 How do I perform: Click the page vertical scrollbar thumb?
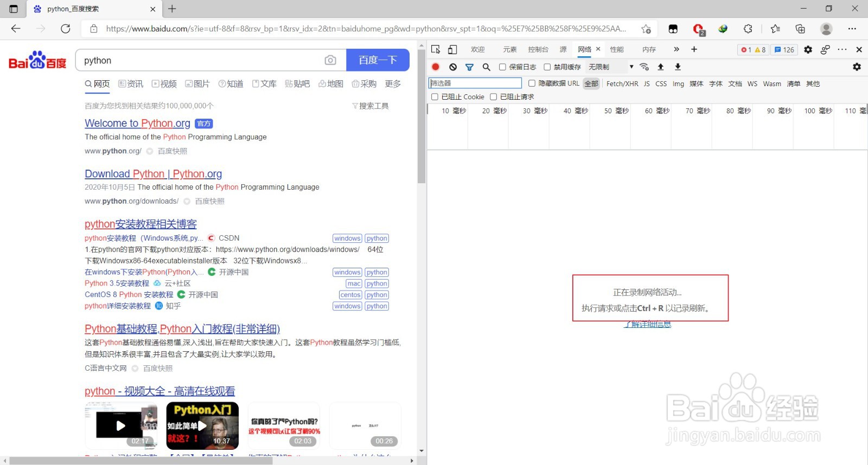422,116
